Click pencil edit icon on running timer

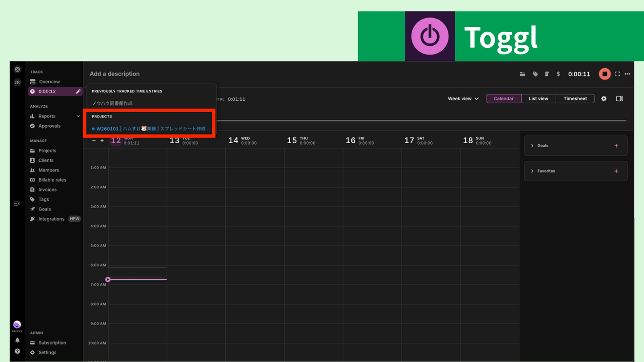[78, 92]
